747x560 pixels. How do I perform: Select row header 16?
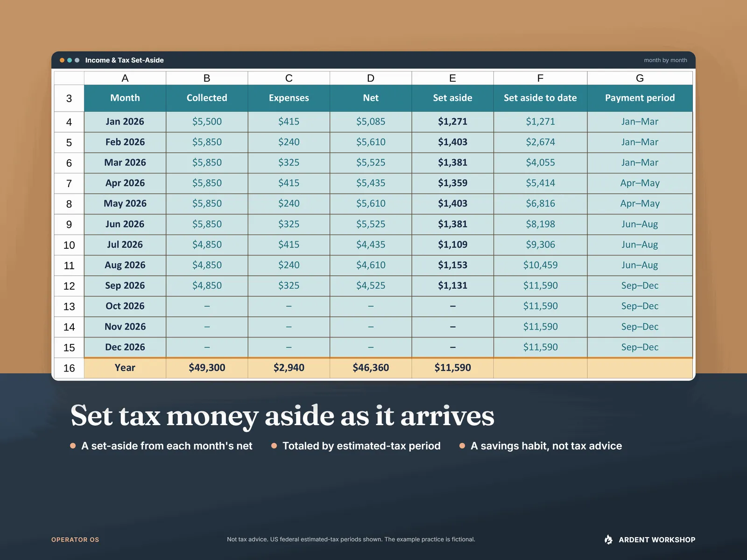(69, 368)
